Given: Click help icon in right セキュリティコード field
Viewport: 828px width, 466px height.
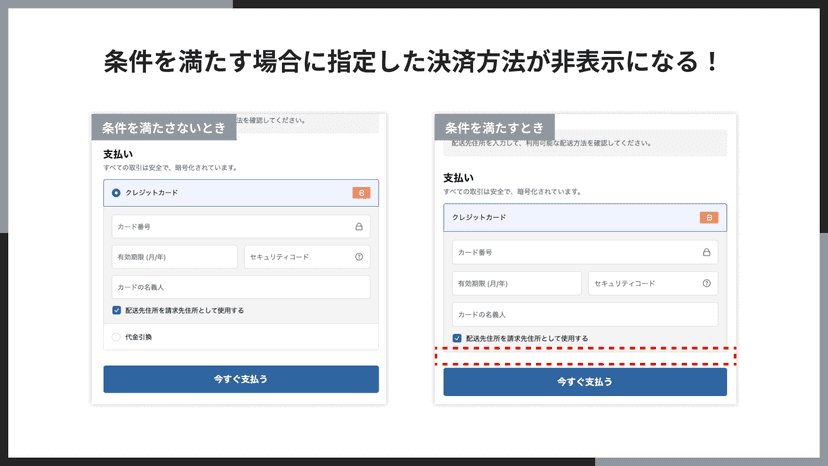Looking at the screenshot, I should pyautogui.click(x=707, y=283).
